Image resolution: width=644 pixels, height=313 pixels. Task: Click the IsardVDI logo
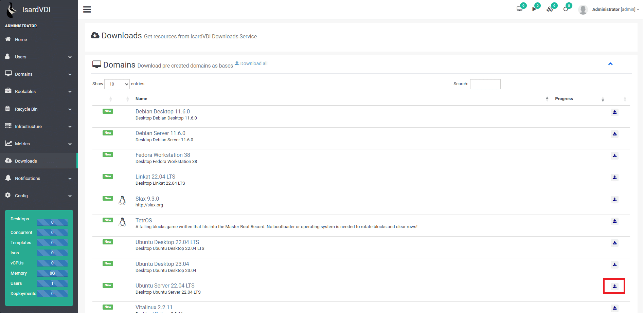click(28, 10)
